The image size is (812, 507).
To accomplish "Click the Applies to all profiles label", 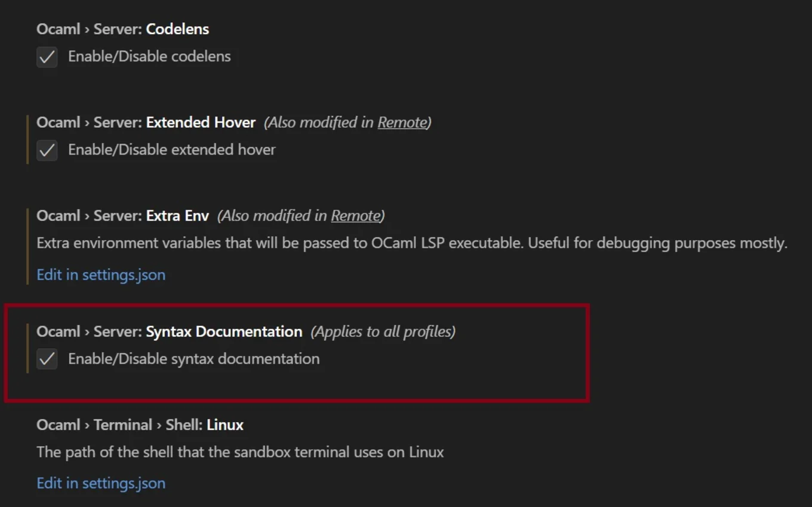I will (383, 331).
